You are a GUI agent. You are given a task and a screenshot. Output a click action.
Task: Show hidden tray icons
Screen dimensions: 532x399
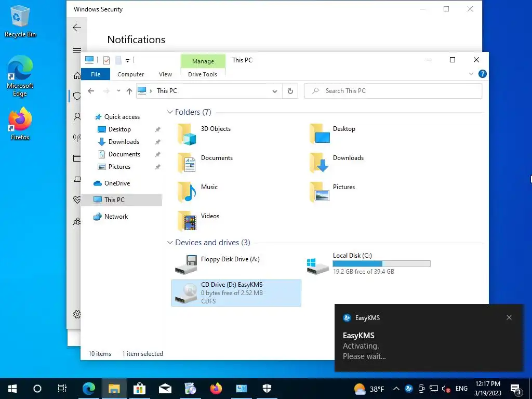pos(396,389)
